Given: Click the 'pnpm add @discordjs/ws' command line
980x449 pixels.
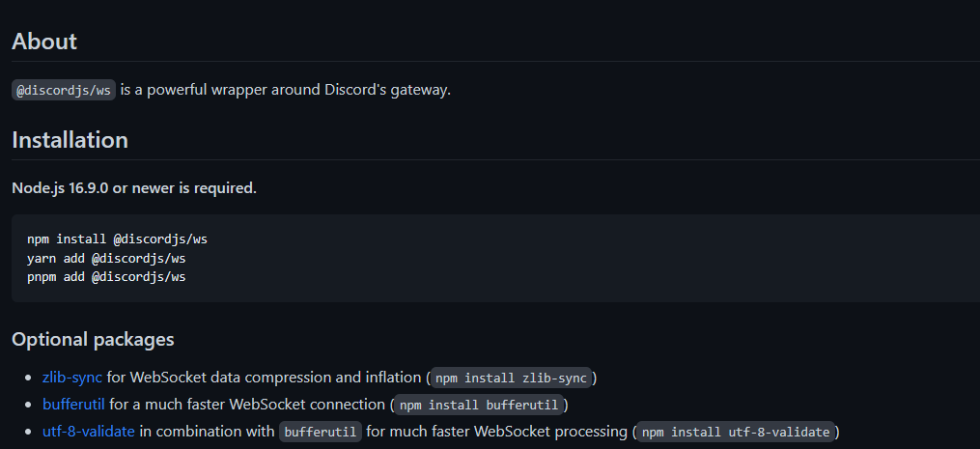Looking at the screenshot, I should [x=106, y=276].
